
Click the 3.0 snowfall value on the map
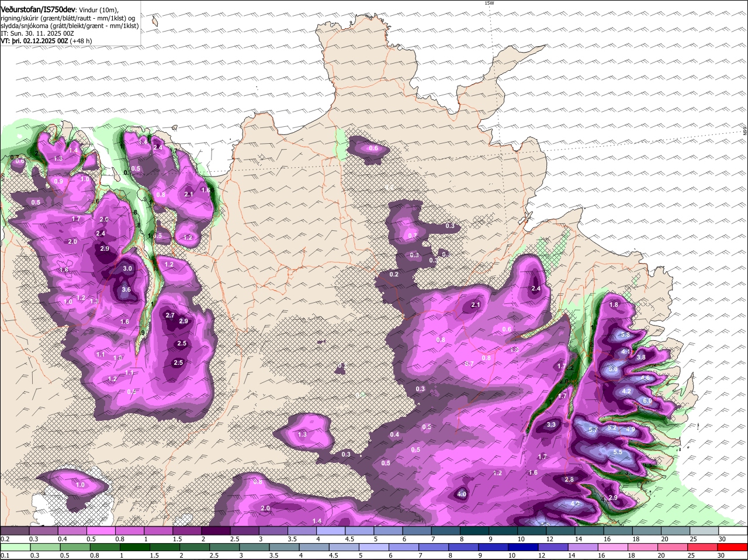[127, 268]
